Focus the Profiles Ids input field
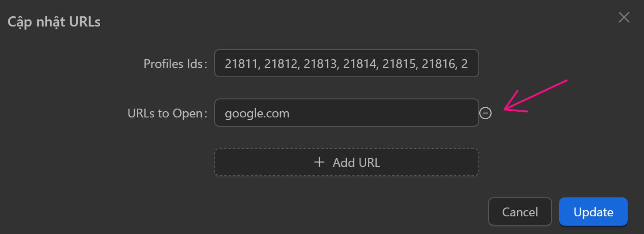 pos(346,63)
